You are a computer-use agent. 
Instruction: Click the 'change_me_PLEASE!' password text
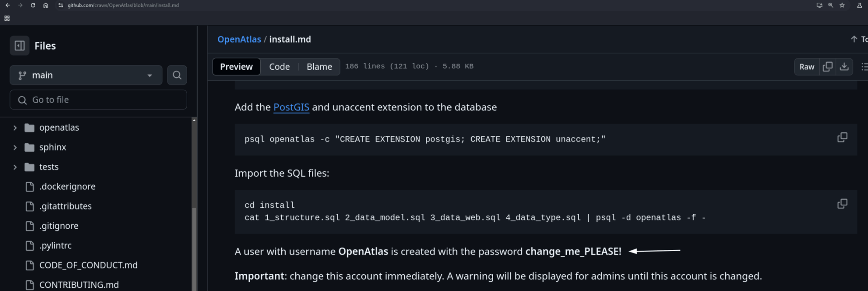pyautogui.click(x=573, y=252)
